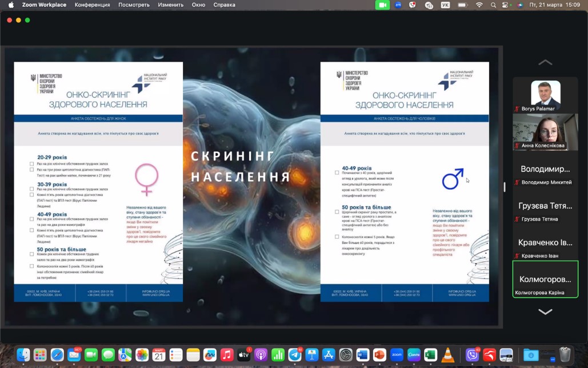The width and height of the screenshot is (588, 368).
Task: Click the Viber menu bar status icon
Action: pyautogui.click(x=413, y=5)
